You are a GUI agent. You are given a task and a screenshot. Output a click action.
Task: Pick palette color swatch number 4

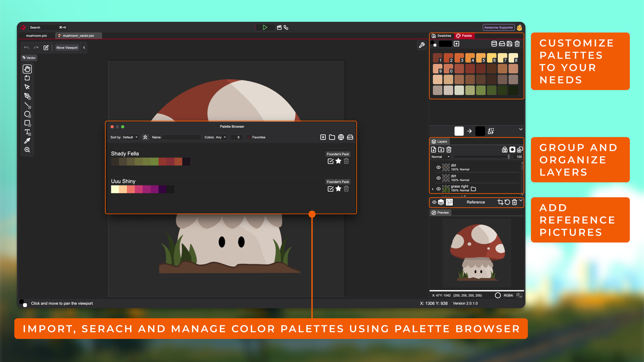tap(470, 58)
